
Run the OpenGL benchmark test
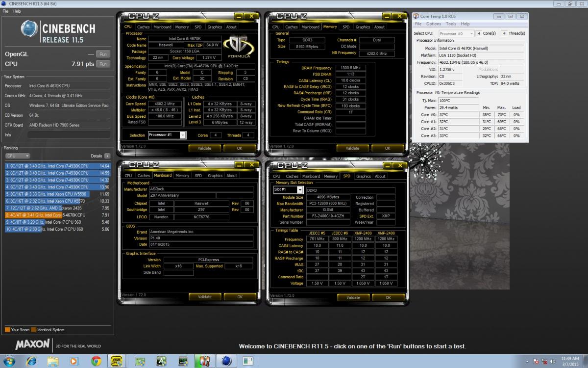103,54
